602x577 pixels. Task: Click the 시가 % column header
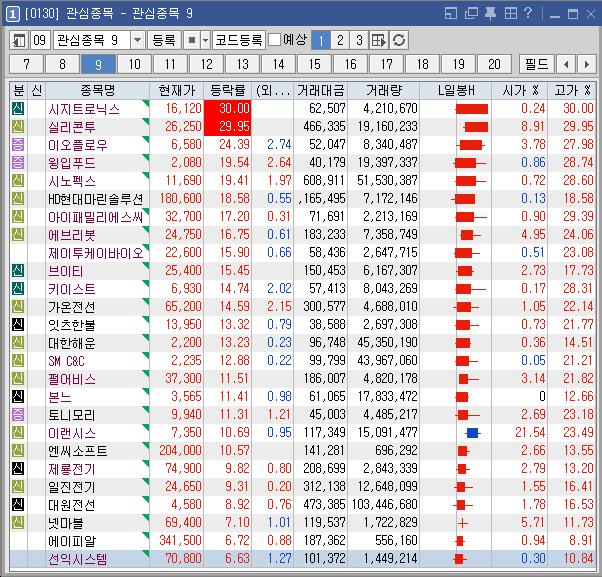tap(519, 91)
